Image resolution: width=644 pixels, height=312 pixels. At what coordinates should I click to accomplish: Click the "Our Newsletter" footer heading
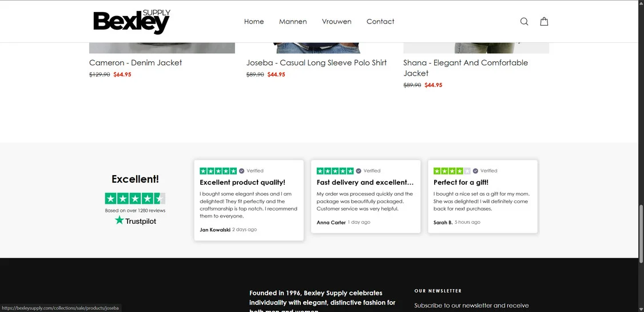pos(438,291)
